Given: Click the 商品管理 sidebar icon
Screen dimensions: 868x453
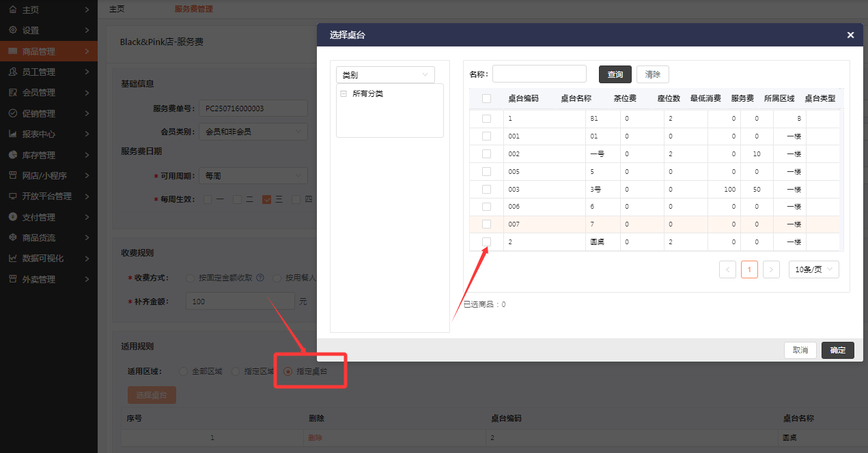Looking at the screenshot, I should 12,51.
